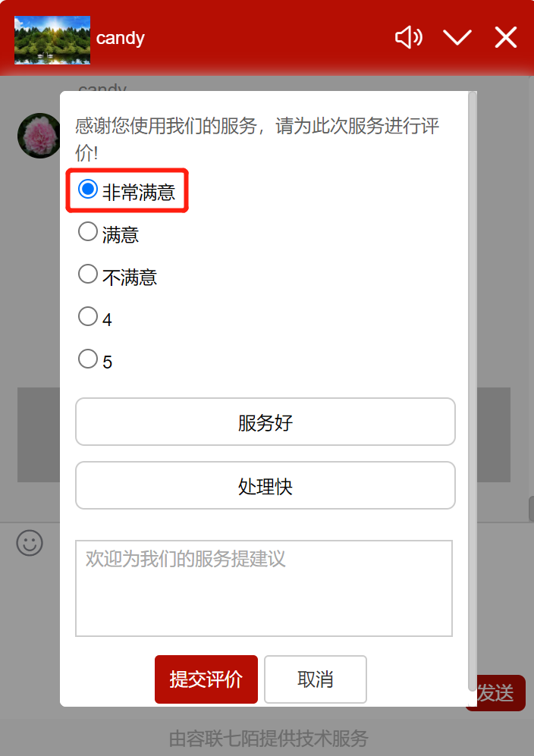Cancel the evaluation with 取消
The width and height of the screenshot is (534, 756).
tap(316, 679)
